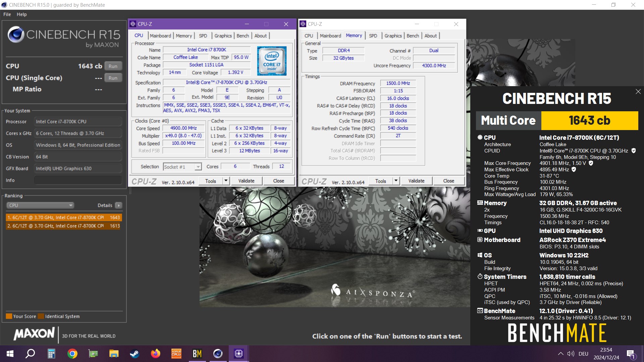Screen dimensions: 644x362
Task: Expand Tools dropdown in right CPU-Z
Action: click(x=396, y=181)
